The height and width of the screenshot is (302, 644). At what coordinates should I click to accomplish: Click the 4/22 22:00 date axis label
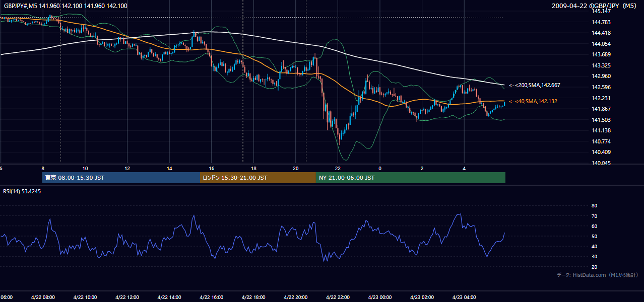[338, 297]
